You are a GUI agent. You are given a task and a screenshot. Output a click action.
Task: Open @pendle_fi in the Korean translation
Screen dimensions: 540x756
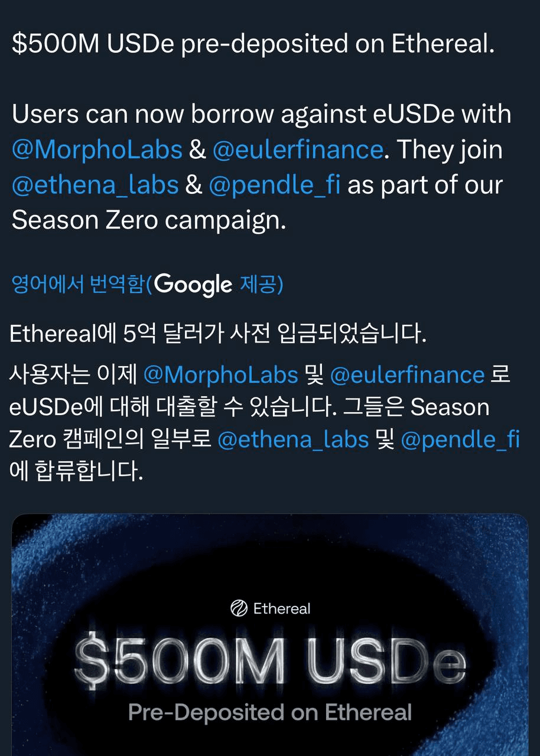pos(460,439)
